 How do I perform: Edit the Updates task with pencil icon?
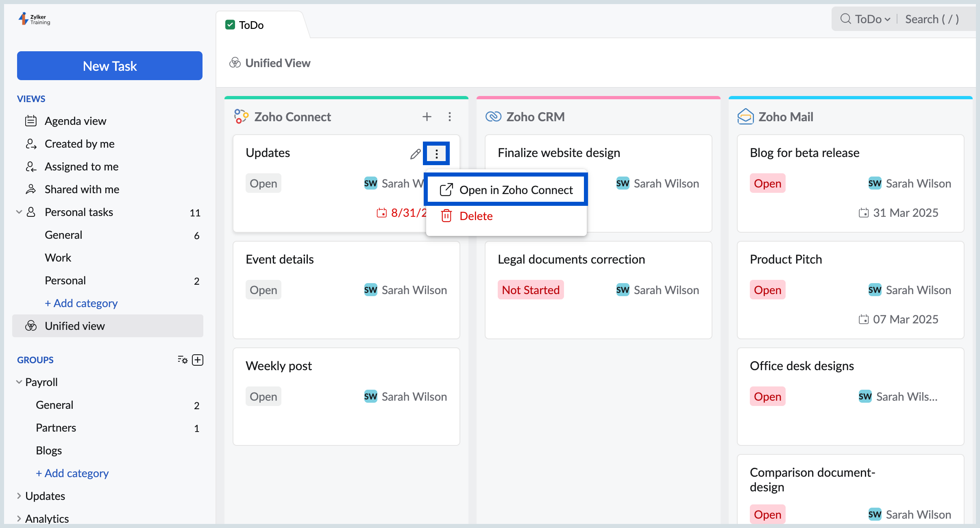tap(415, 153)
